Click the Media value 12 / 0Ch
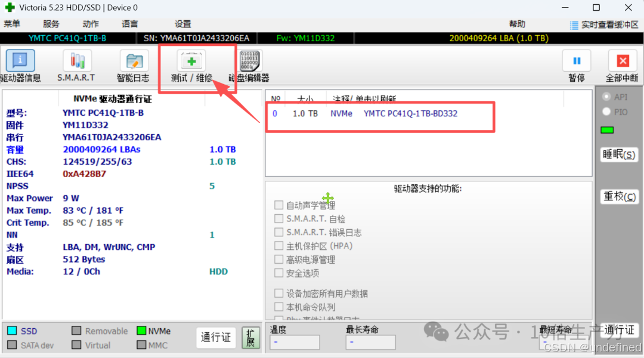This screenshot has height=358, width=644. [81, 271]
